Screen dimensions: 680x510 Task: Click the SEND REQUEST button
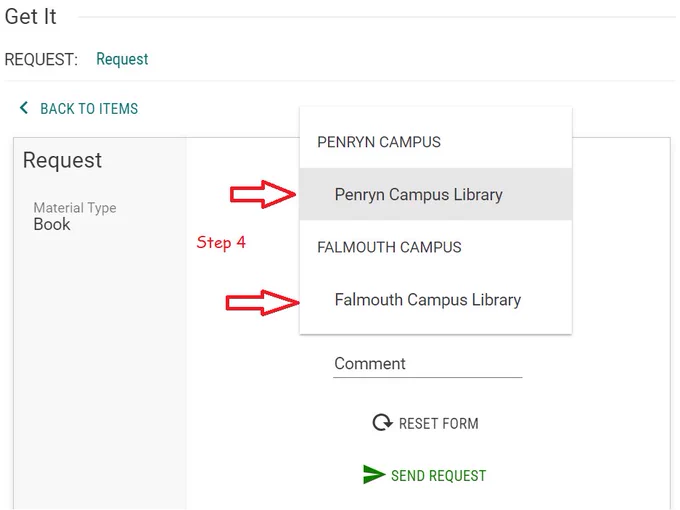point(424,475)
